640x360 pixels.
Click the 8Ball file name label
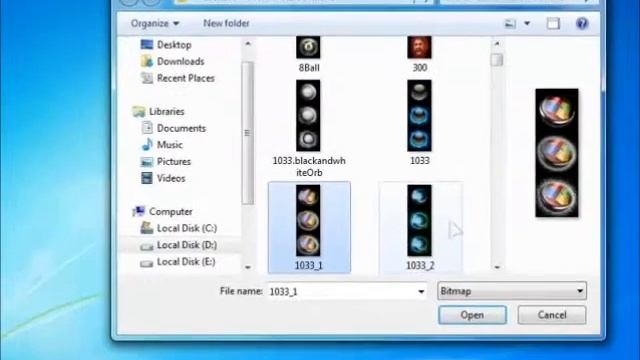click(x=309, y=68)
